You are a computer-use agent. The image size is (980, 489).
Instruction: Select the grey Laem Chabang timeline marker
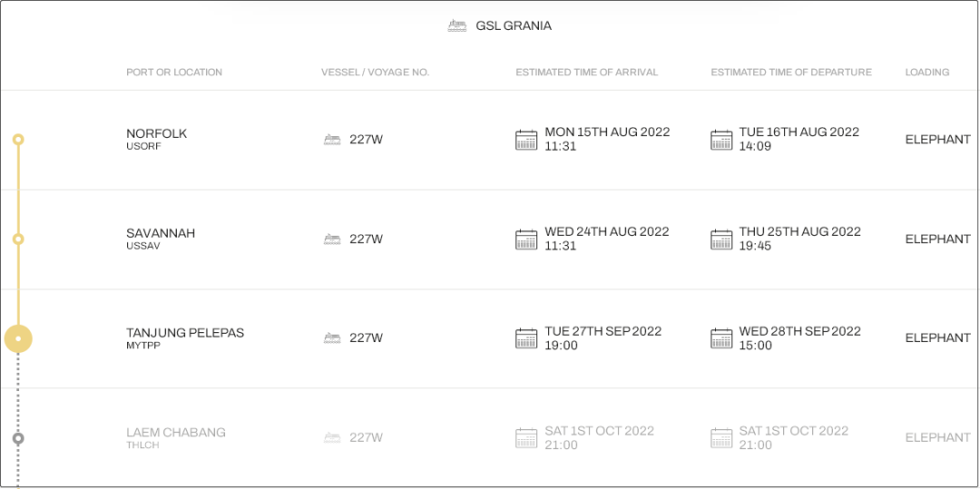(x=18, y=438)
